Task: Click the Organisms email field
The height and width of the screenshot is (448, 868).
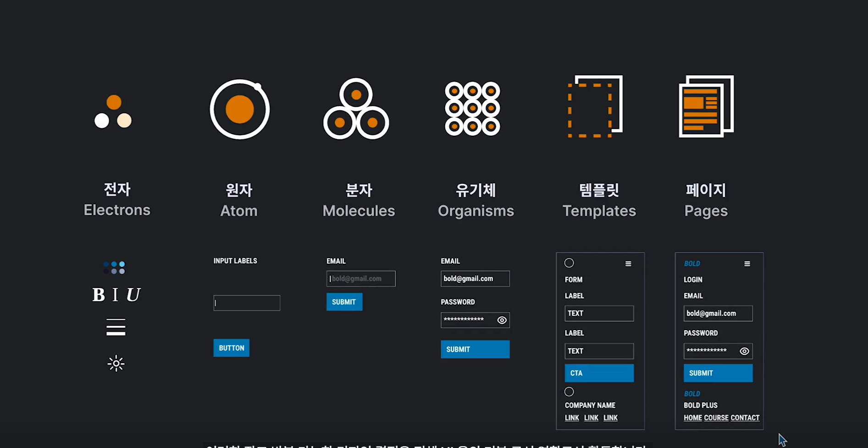Action: click(475, 279)
